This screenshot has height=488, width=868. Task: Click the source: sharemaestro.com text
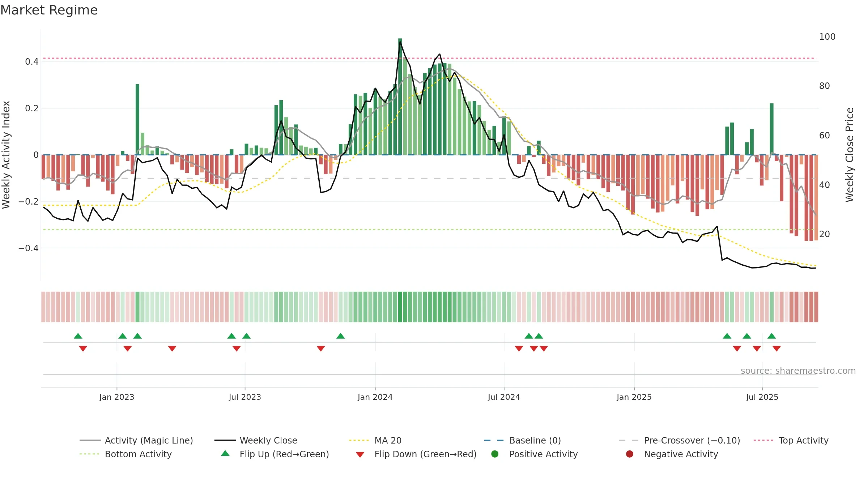(x=798, y=371)
